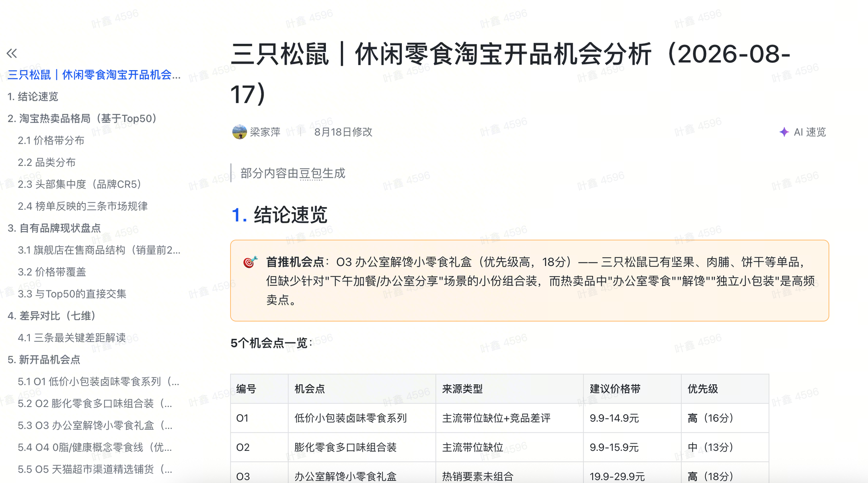Go to outline item 4. 差异对比（七维）
Image resolution: width=868 pixels, height=483 pixels.
(52, 316)
